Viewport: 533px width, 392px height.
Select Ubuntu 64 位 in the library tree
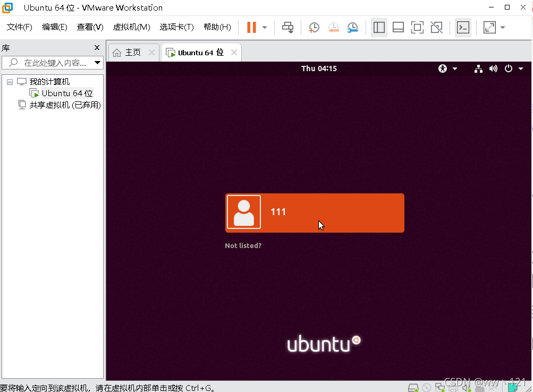67,93
